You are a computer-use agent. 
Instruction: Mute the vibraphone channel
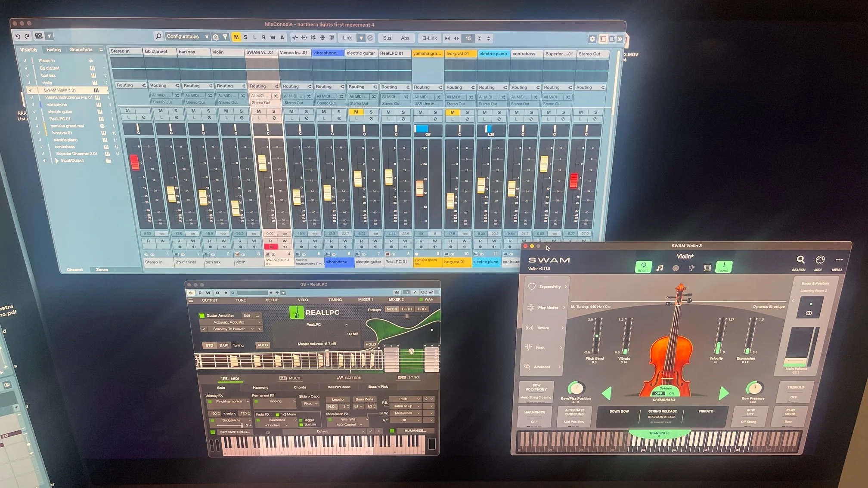click(x=323, y=111)
